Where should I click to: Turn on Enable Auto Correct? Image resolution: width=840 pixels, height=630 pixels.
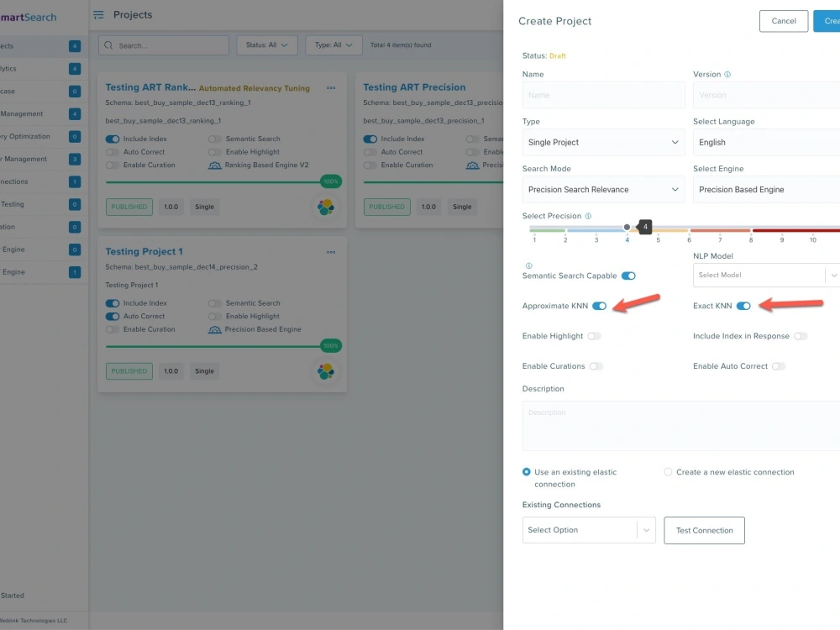(x=779, y=366)
